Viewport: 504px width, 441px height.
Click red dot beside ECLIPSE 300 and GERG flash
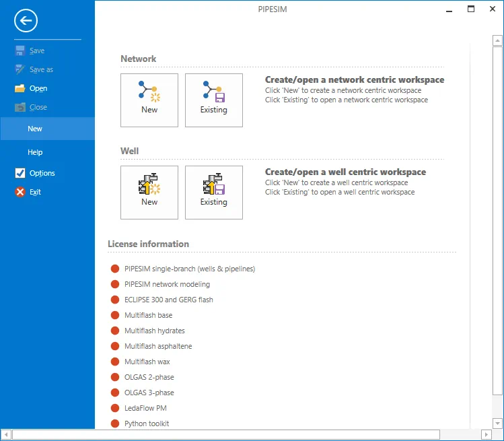pos(115,300)
